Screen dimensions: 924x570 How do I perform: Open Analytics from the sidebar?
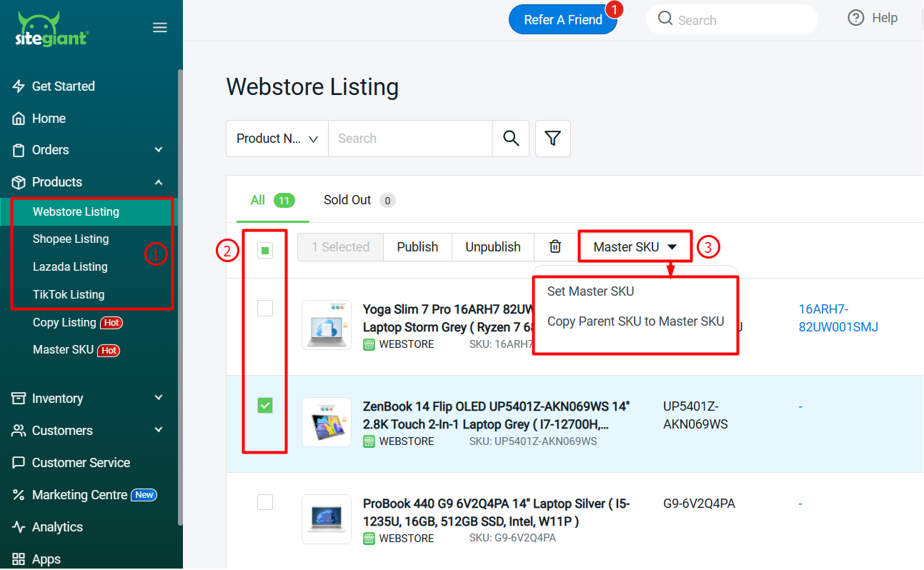tap(57, 527)
